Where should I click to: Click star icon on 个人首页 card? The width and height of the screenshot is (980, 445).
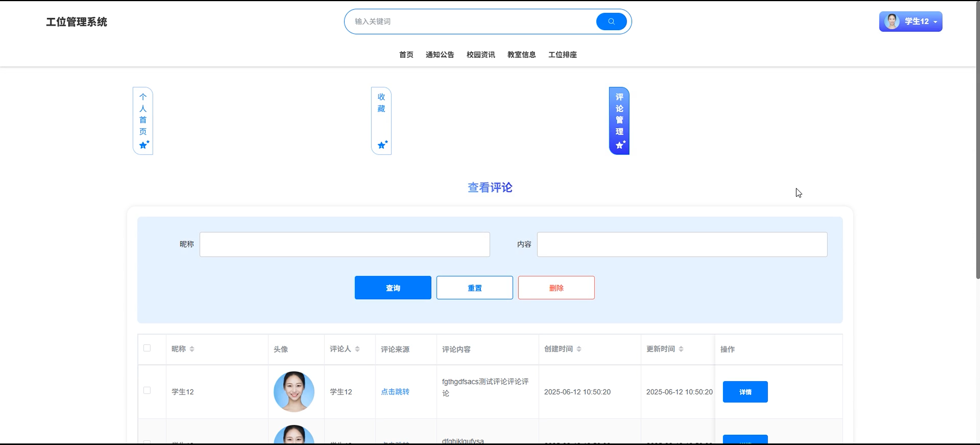[x=144, y=145]
